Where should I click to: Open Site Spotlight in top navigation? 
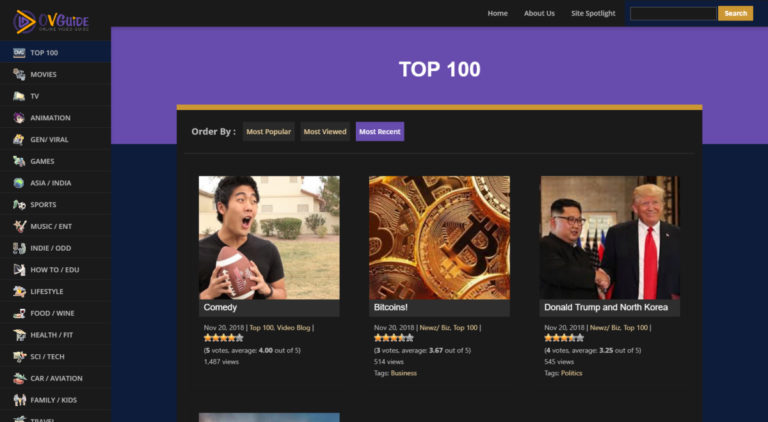pyautogui.click(x=593, y=13)
